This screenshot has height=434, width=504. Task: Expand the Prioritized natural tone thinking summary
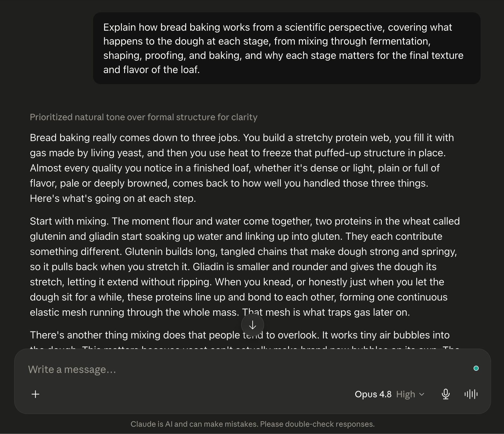pos(143,117)
